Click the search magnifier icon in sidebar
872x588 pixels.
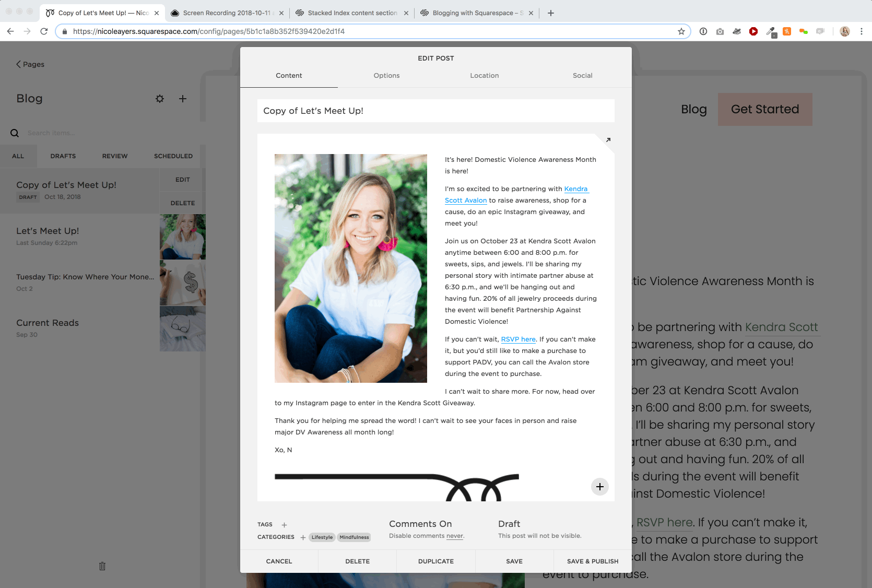(x=15, y=133)
